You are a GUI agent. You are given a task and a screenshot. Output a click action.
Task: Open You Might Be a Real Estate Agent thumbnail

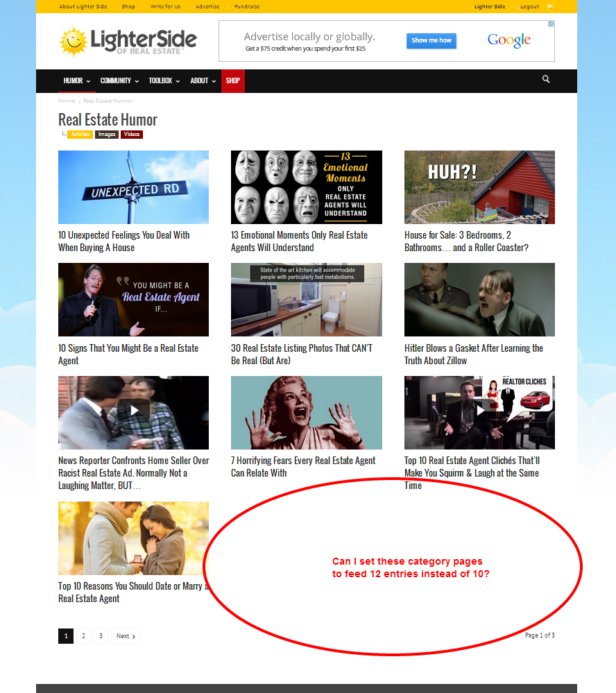(133, 300)
